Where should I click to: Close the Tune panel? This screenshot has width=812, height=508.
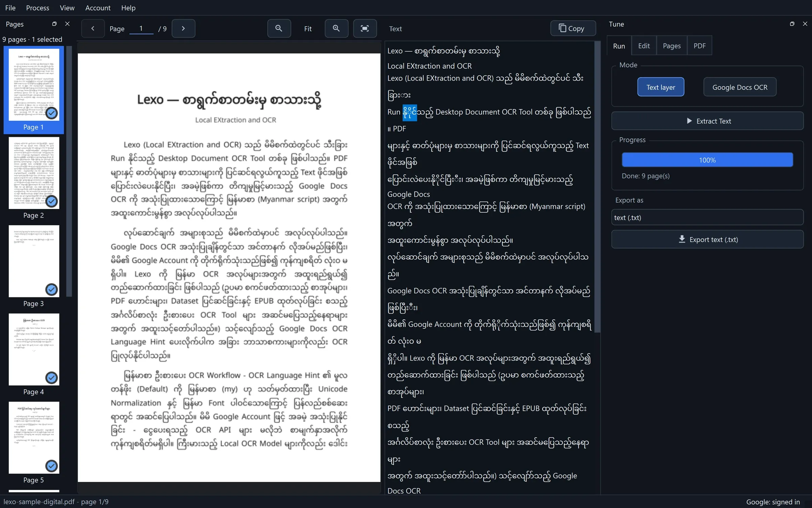(x=805, y=24)
